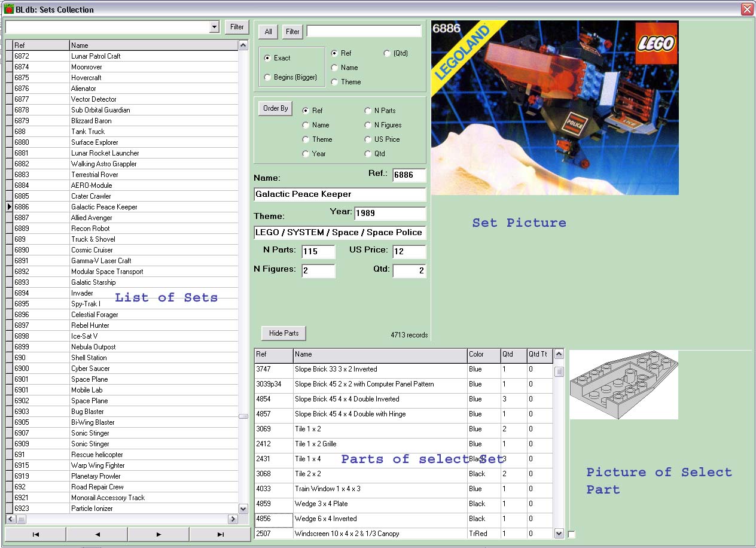The width and height of the screenshot is (756, 548).
Task: Click the Hide Parts button
Action: 283,333
